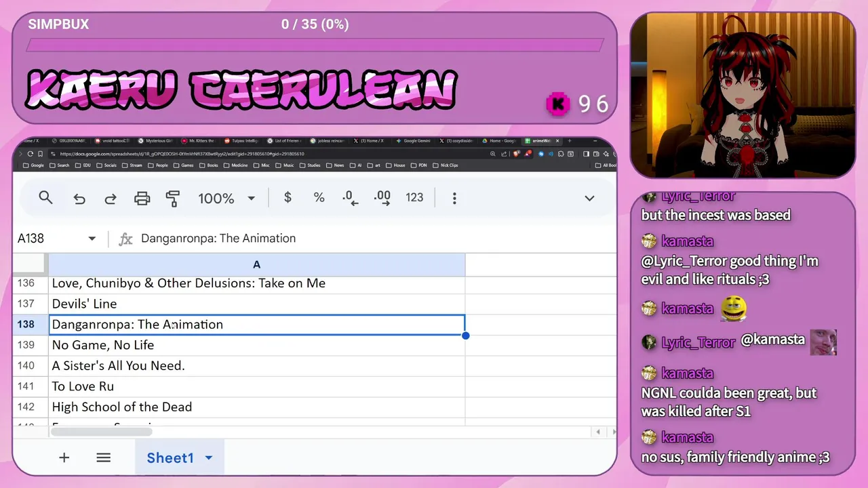
Task: Close the animeWat spreadsheet tab
Action: click(x=557, y=140)
